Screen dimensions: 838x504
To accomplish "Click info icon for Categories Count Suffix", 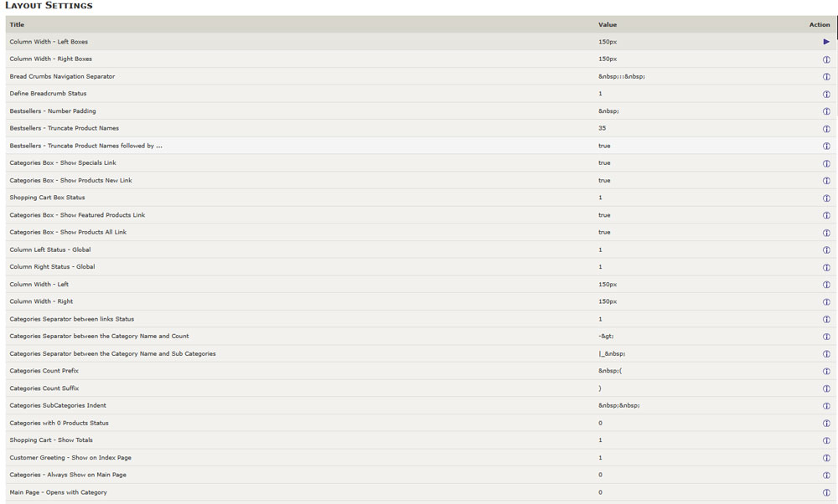I will [826, 388].
